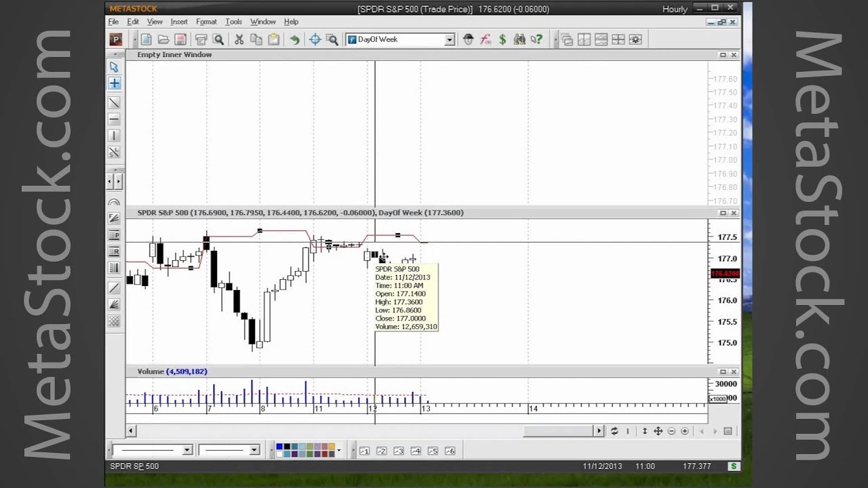
Task: Click the Volume (4,509,182) title
Action: [172, 371]
